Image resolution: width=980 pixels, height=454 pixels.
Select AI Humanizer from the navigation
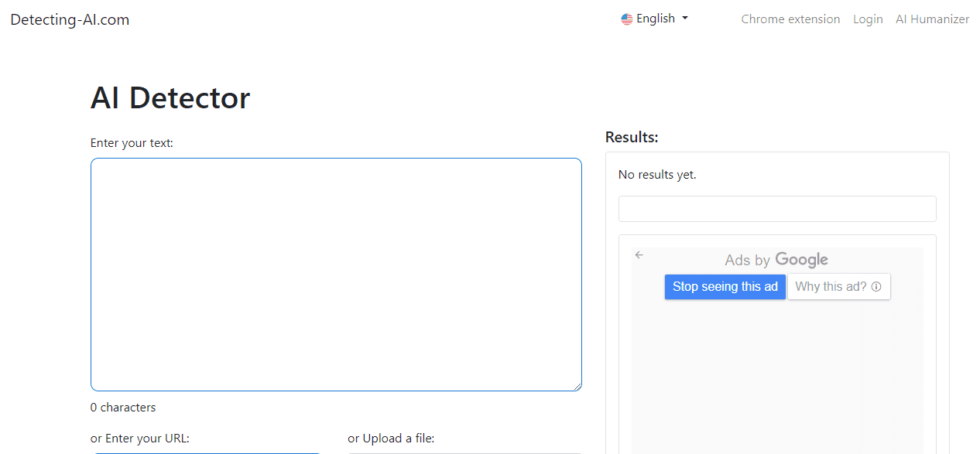tap(932, 19)
